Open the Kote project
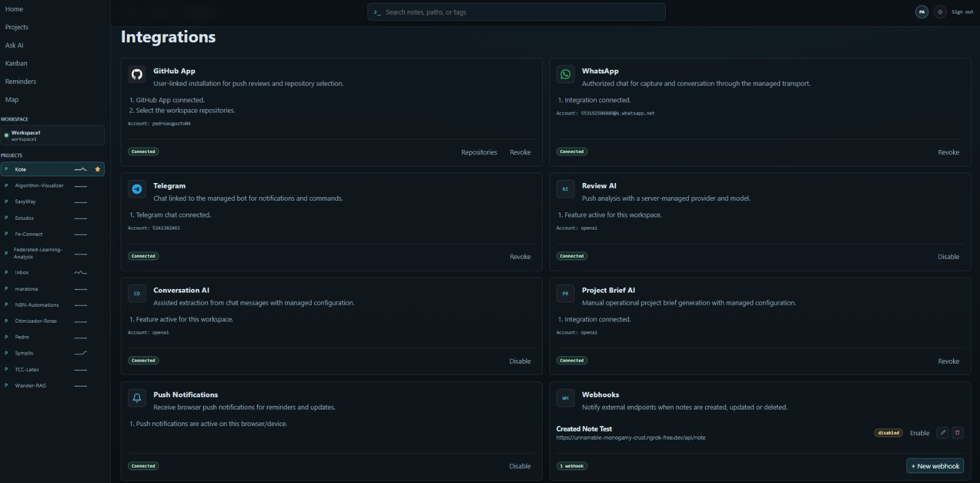 click(x=53, y=169)
